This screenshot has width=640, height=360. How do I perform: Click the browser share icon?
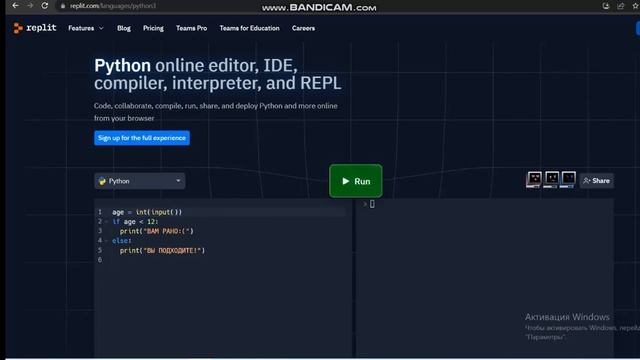[620, 6]
